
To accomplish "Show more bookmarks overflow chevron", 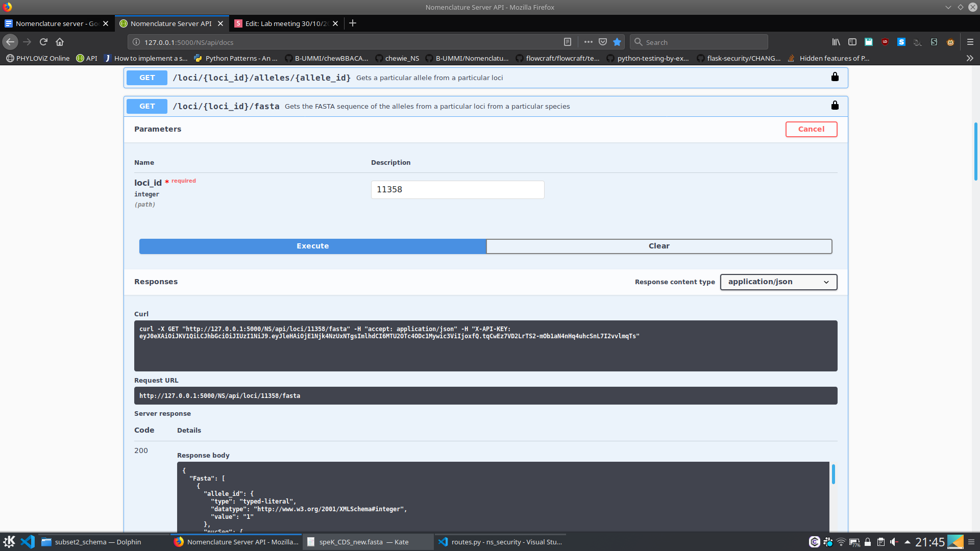I will 969,58.
